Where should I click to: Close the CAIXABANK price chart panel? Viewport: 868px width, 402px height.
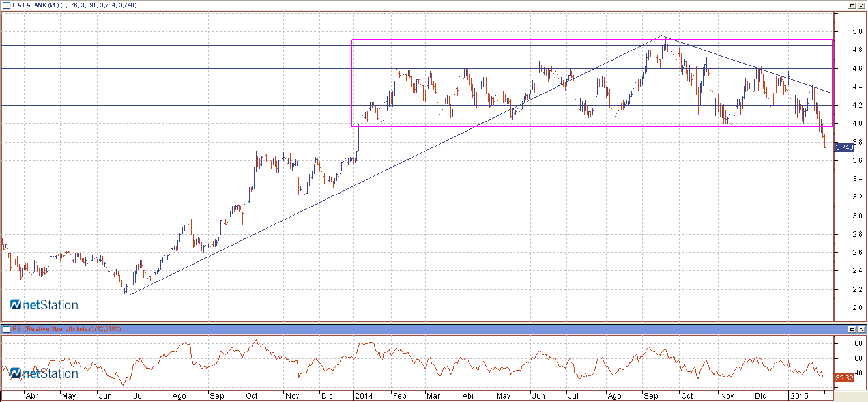tap(861, 5)
